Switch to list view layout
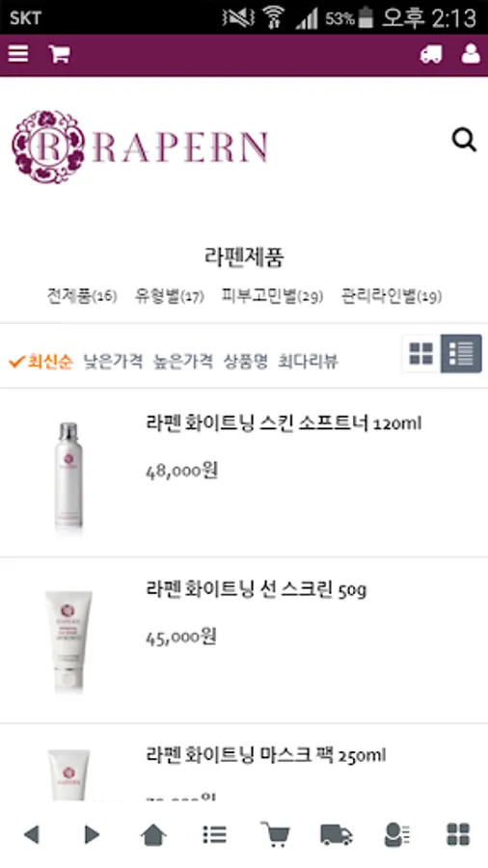The height and width of the screenshot is (868, 488). pyautogui.click(x=461, y=353)
